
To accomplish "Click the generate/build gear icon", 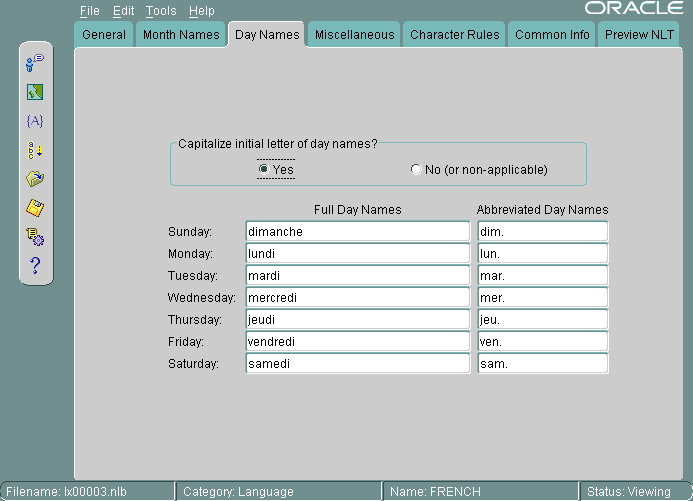I will click(35, 237).
